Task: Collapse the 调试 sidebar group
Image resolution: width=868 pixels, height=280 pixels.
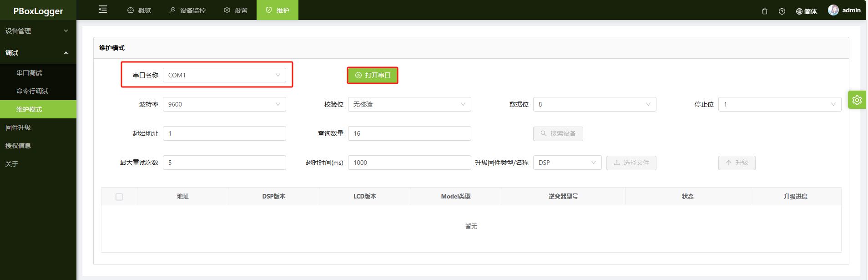Action: tap(38, 53)
